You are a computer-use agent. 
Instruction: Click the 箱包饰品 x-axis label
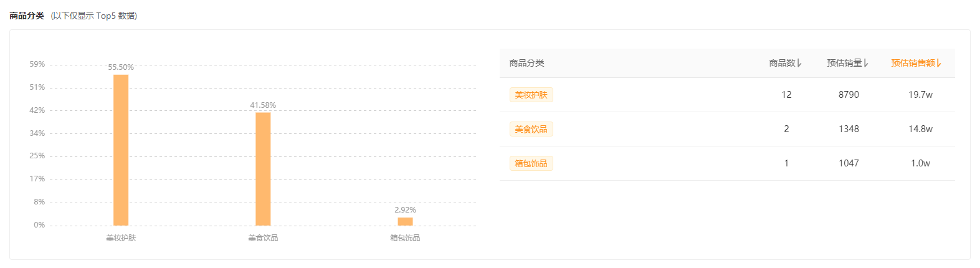[x=405, y=238]
